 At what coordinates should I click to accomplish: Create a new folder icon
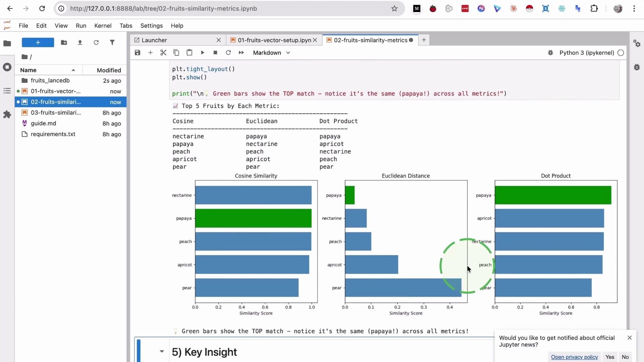tap(64, 43)
